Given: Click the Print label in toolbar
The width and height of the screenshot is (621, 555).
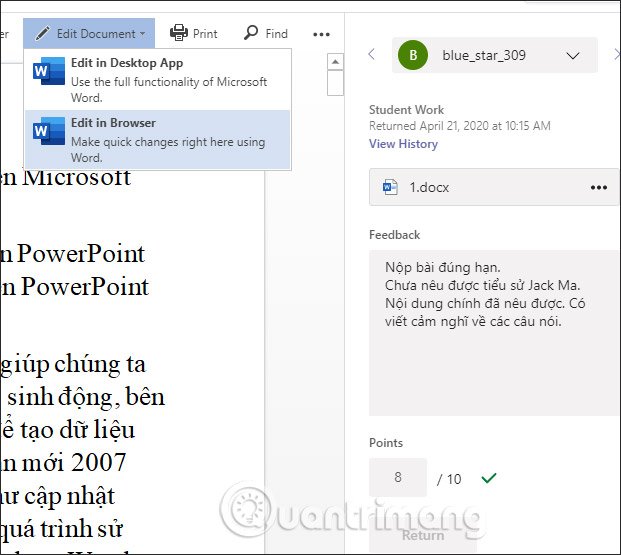Looking at the screenshot, I should pos(205,34).
